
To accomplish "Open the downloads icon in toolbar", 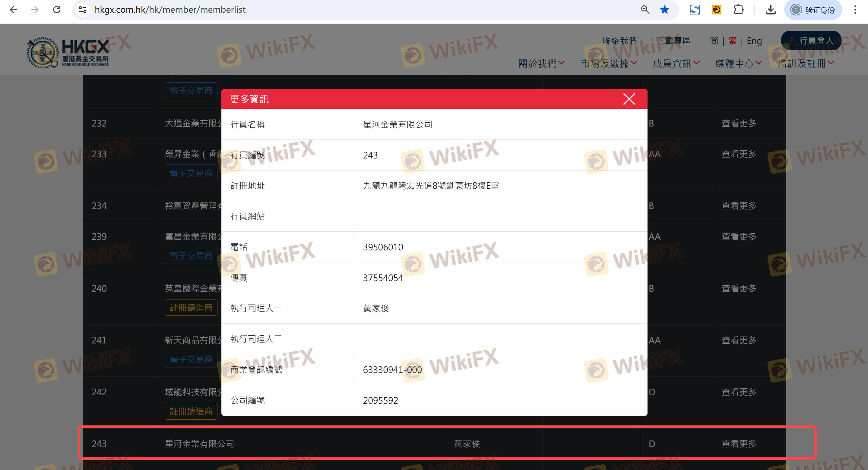I will (771, 10).
